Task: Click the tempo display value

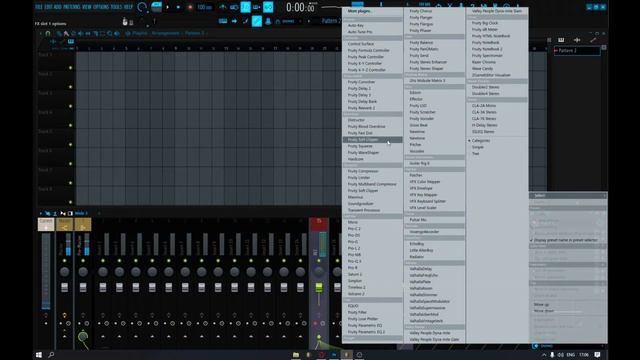Action: [x=204, y=7]
